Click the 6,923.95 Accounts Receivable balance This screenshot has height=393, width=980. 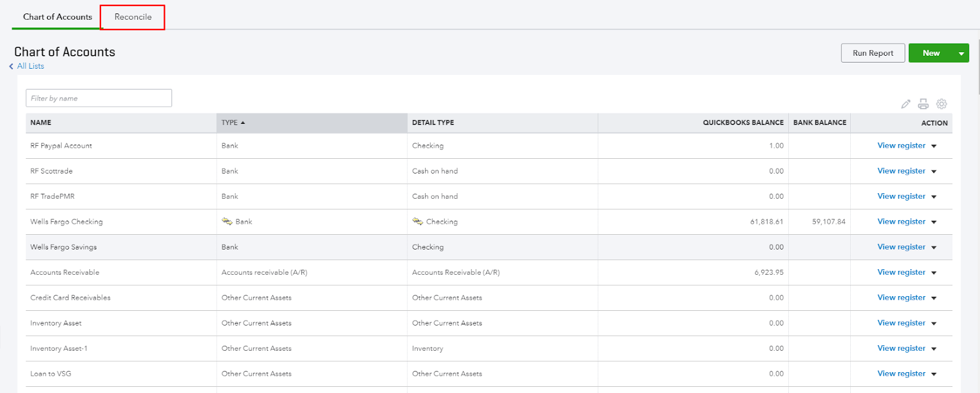[x=769, y=272]
